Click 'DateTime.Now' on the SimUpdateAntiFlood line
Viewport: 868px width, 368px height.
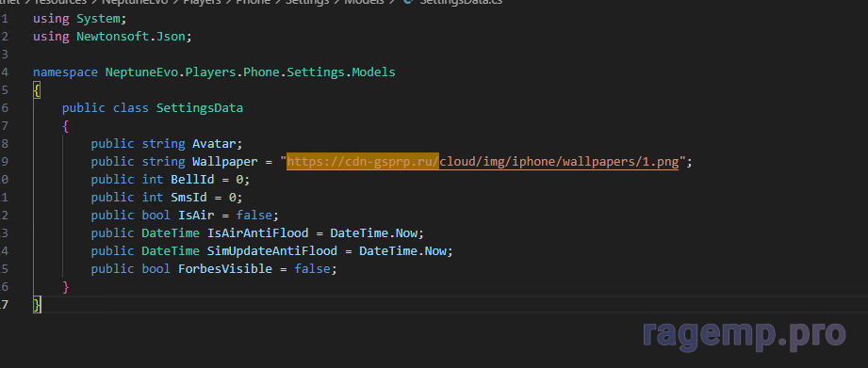[402, 251]
